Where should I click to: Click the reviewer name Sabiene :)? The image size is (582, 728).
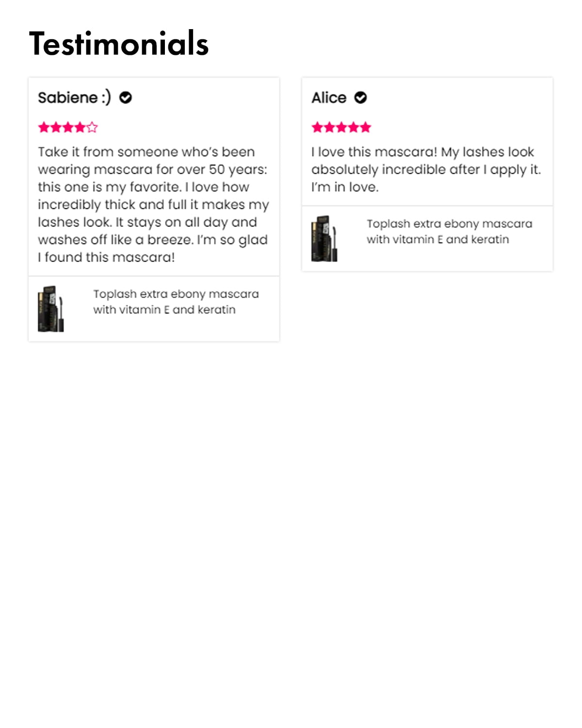(x=74, y=98)
